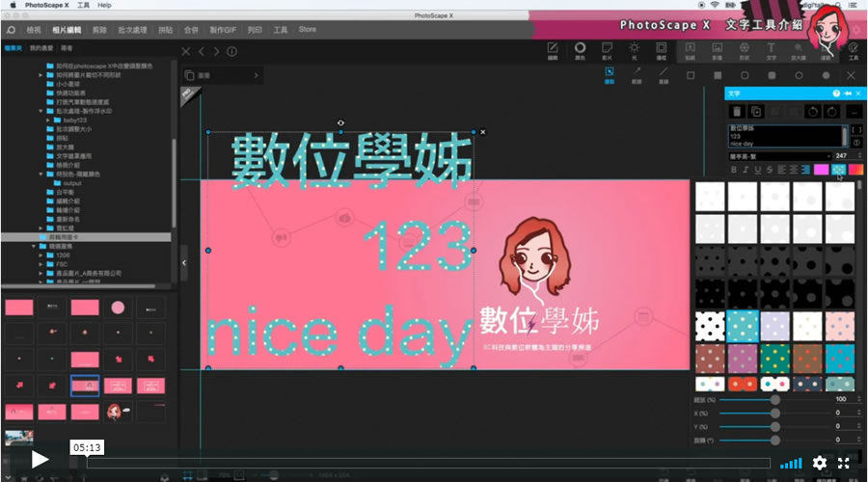Delete text object with trash icon

point(738,112)
